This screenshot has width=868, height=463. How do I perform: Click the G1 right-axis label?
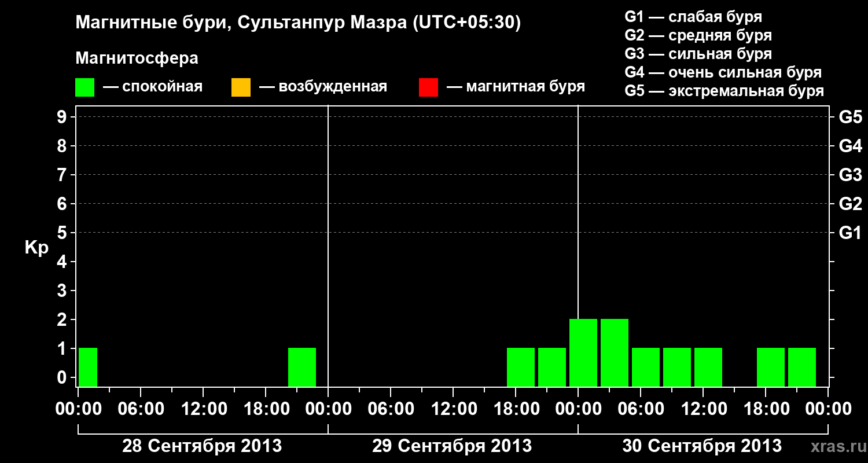point(851,233)
